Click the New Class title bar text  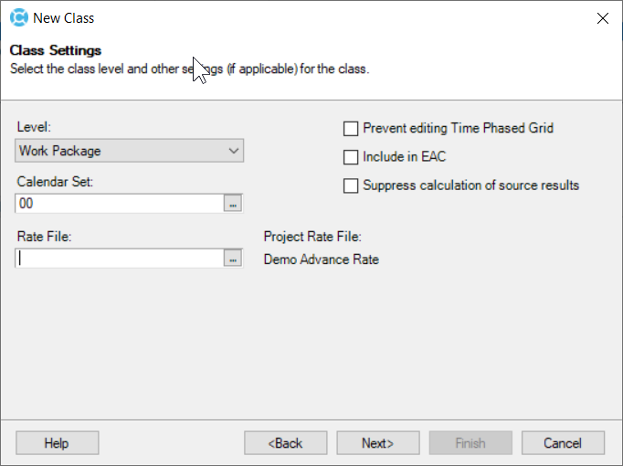click(64, 18)
